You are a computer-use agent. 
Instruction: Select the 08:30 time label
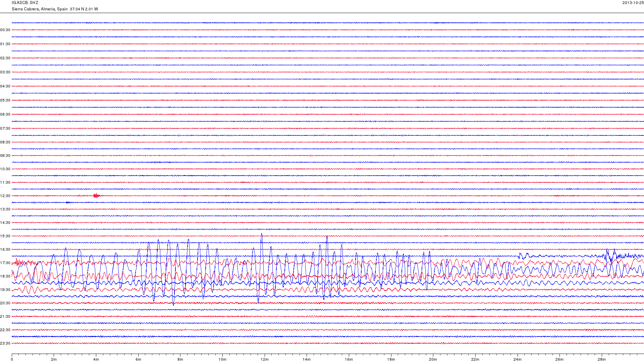coord(5,142)
